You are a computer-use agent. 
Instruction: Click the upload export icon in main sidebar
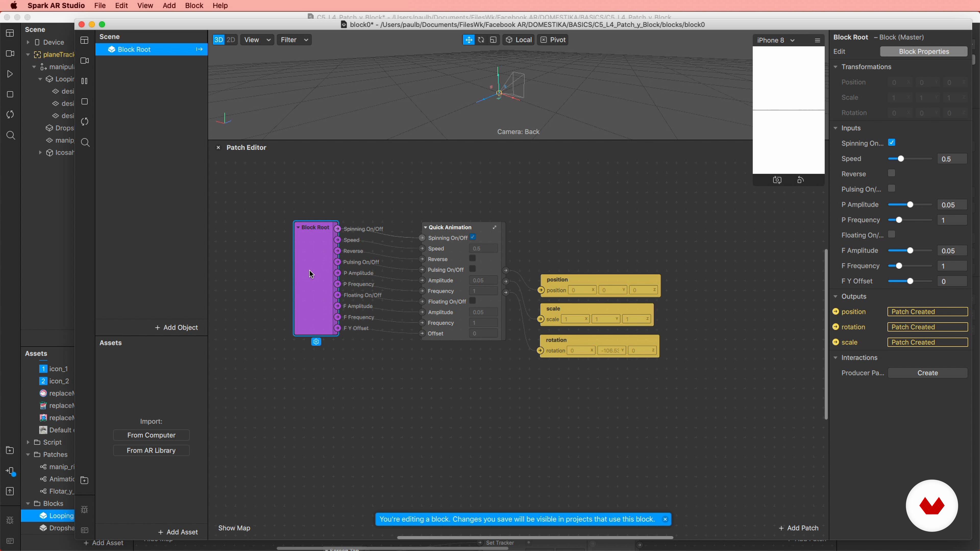[x=10, y=491]
